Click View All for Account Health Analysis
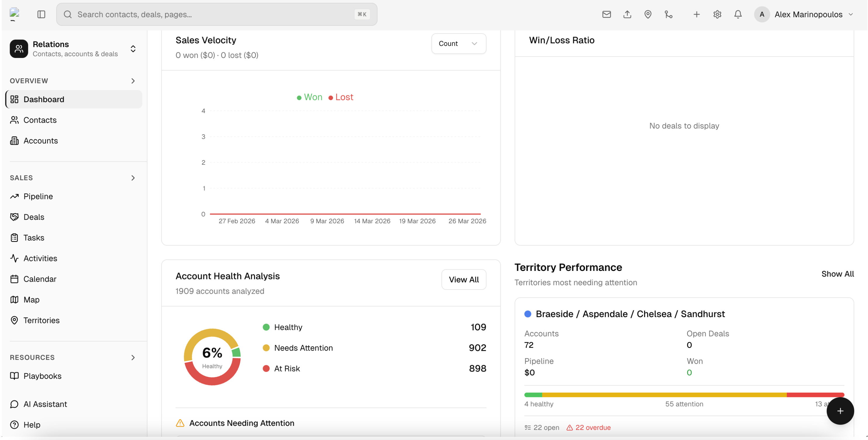 pos(463,279)
